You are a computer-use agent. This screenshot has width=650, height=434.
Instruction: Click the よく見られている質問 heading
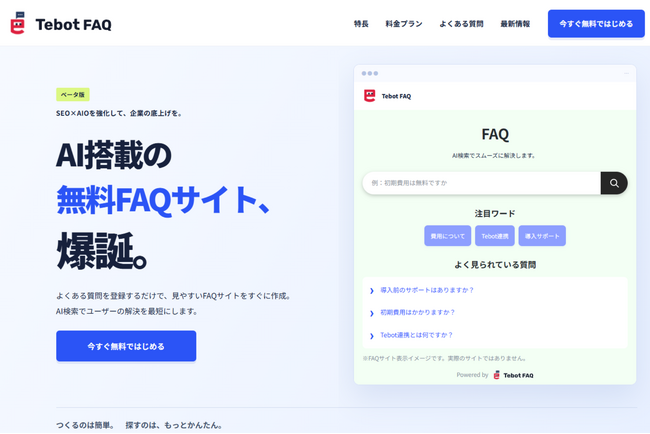coord(495,264)
